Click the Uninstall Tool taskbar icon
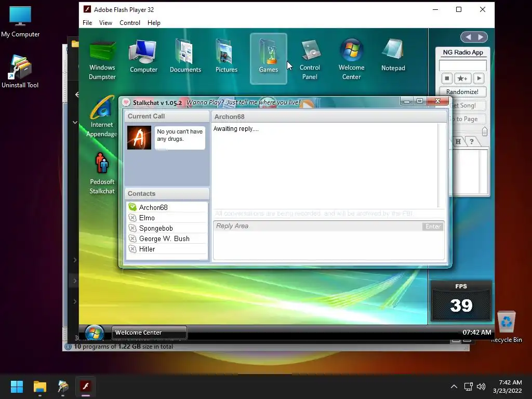The image size is (532, 399). [63, 387]
